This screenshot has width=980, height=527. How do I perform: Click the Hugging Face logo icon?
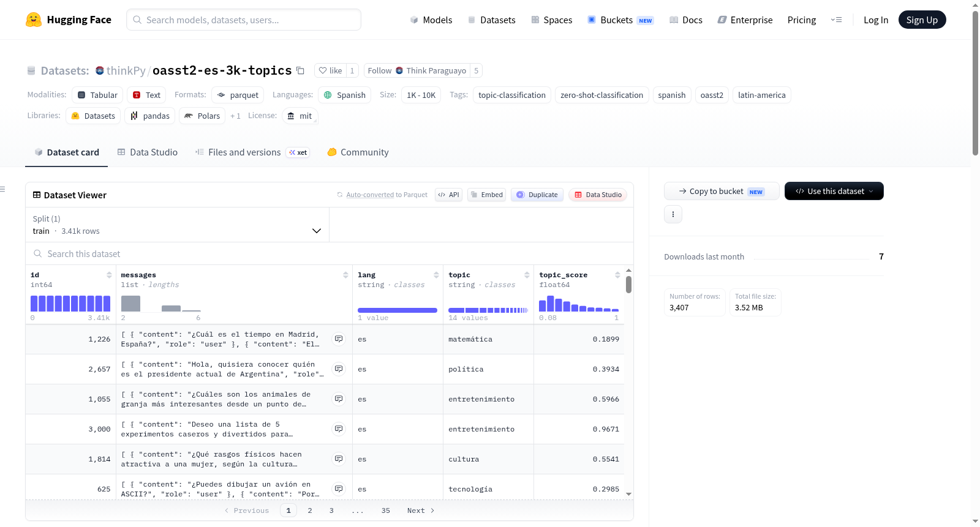point(34,20)
